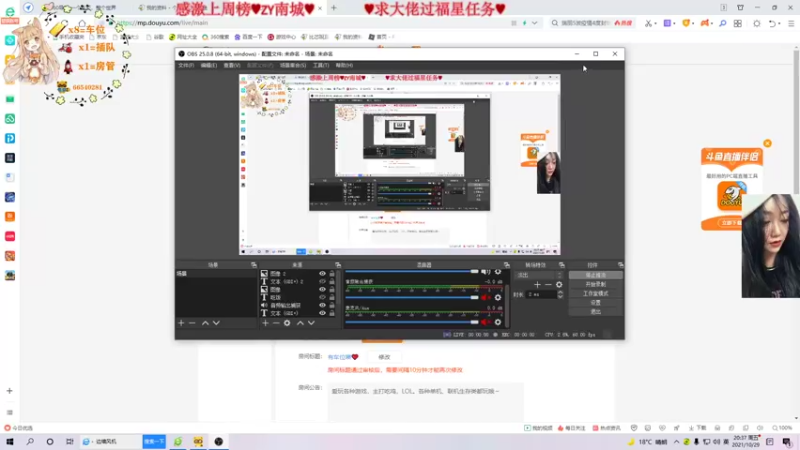Click the top mixer track volume slider
Viewport: 800px width, 450px height.
[x=412, y=271]
